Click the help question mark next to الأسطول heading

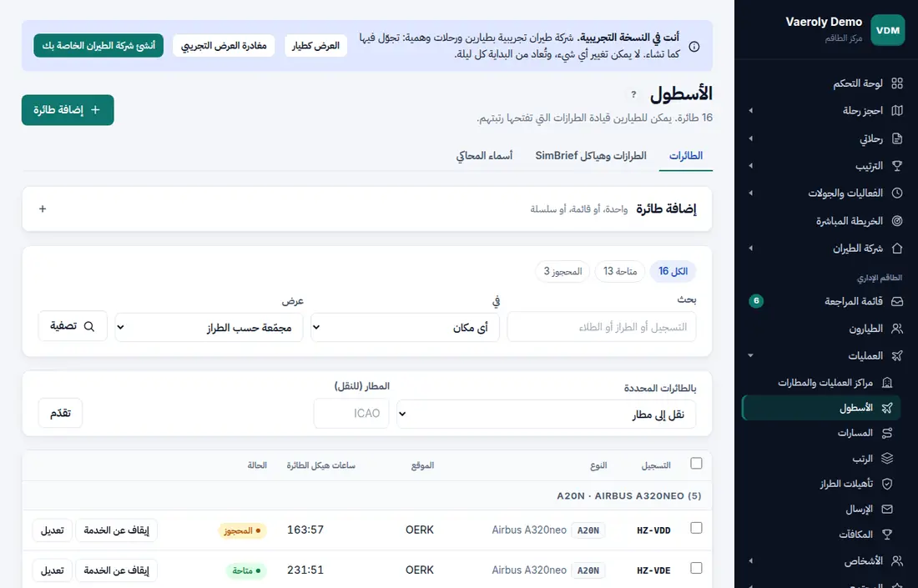click(633, 94)
